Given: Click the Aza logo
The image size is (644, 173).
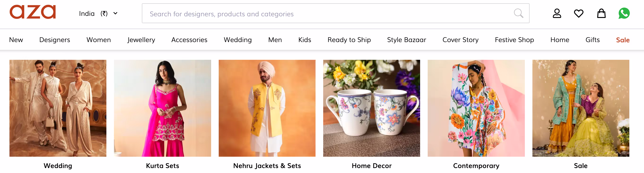Looking at the screenshot, I should pyautogui.click(x=32, y=12).
